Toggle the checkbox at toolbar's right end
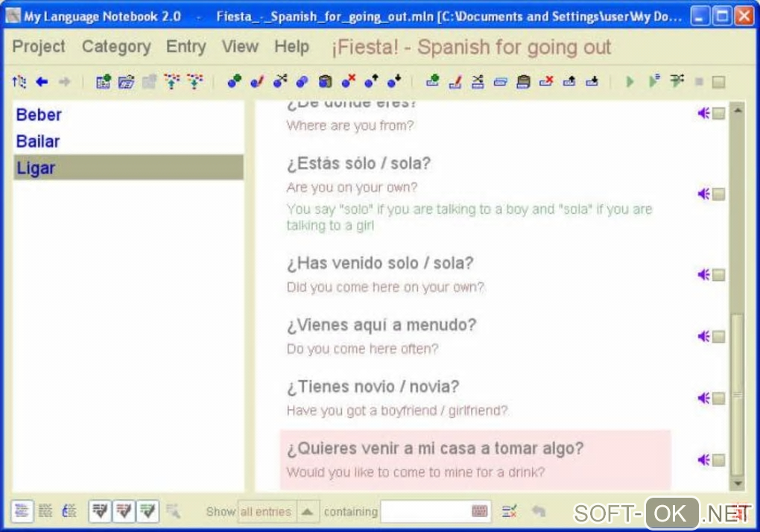The width and height of the screenshot is (760, 532). (719, 82)
